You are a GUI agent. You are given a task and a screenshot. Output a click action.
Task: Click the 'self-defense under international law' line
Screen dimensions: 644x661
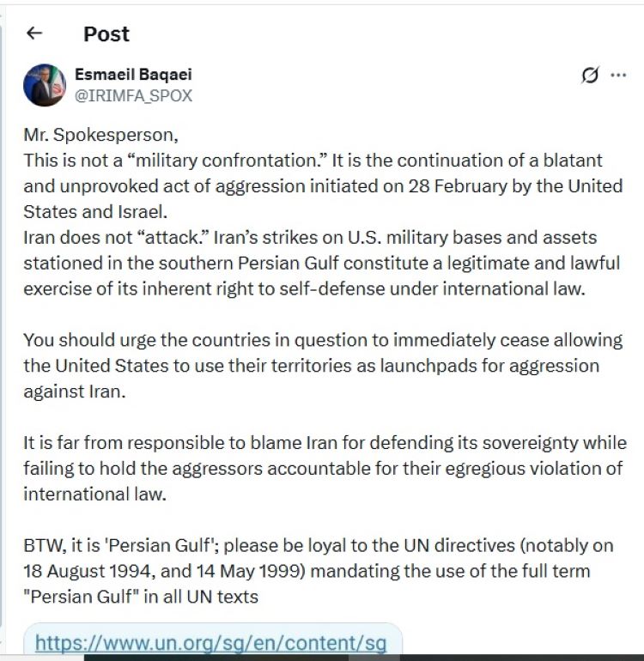pyautogui.click(x=305, y=288)
